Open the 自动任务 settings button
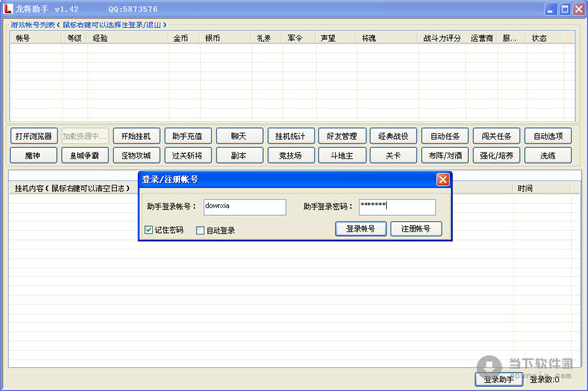 coord(445,136)
